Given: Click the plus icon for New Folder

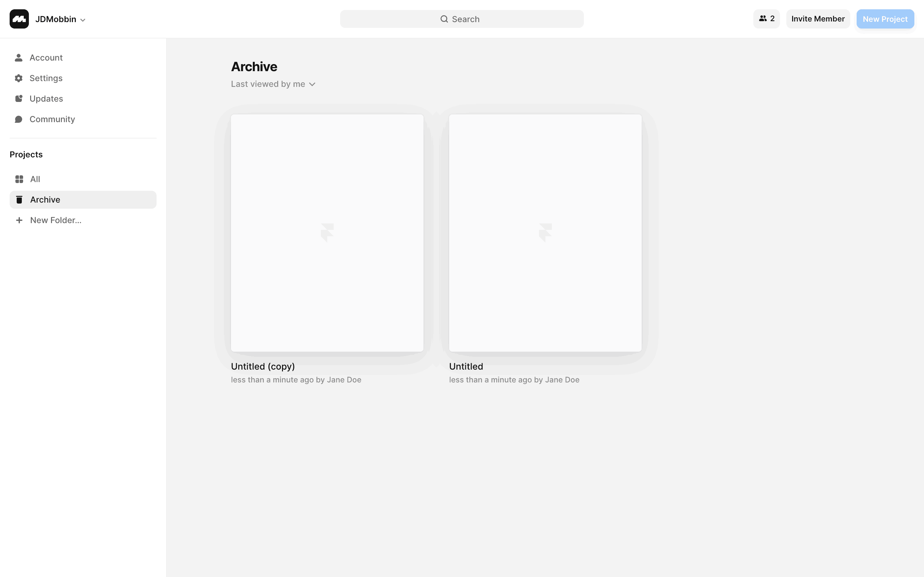Looking at the screenshot, I should [x=19, y=220].
